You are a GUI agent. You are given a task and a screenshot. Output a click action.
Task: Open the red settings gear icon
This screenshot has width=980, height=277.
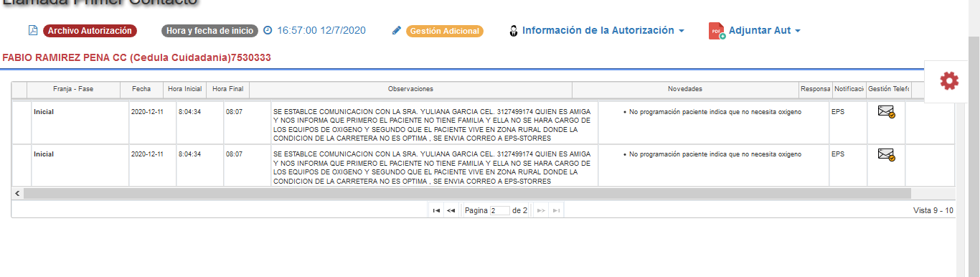[949, 82]
